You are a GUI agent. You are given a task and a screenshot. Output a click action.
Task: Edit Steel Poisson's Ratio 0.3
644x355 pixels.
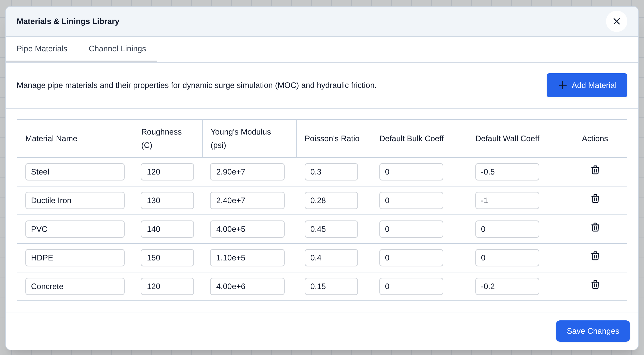pos(331,172)
